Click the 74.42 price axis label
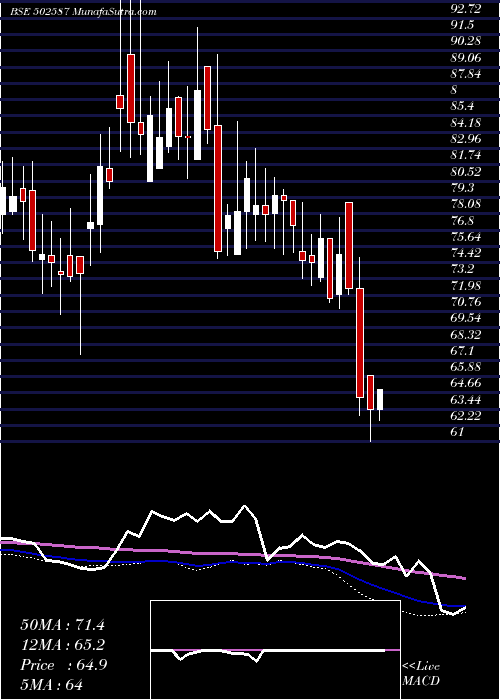The image size is (500, 700). (x=466, y=253)
